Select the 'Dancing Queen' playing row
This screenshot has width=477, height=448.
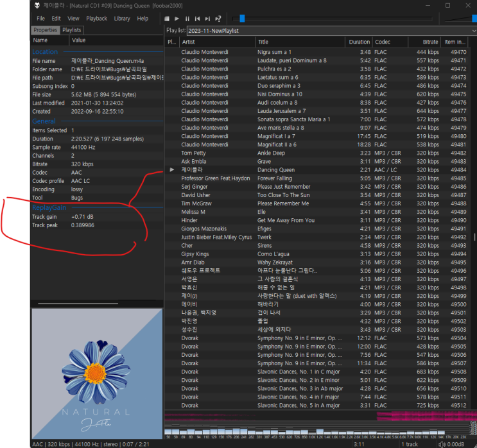317,169
